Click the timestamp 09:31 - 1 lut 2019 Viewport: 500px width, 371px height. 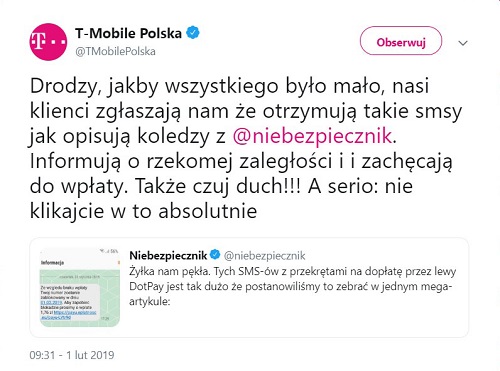coord(72,355)
